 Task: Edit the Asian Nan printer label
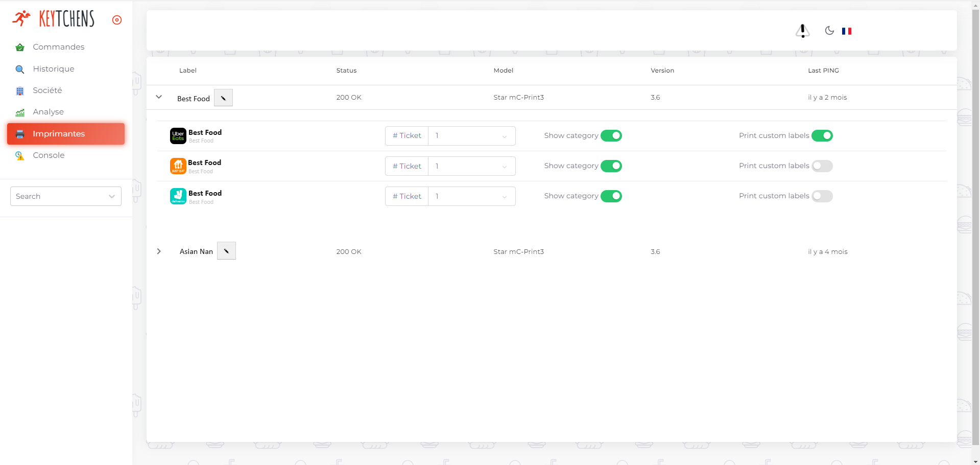[226, 251]
